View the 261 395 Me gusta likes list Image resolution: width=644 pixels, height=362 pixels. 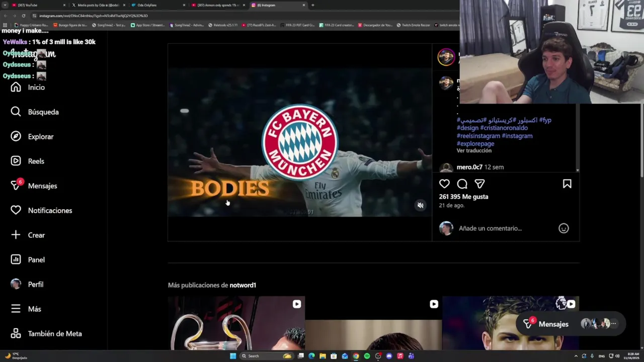click(x=463, y=197)
